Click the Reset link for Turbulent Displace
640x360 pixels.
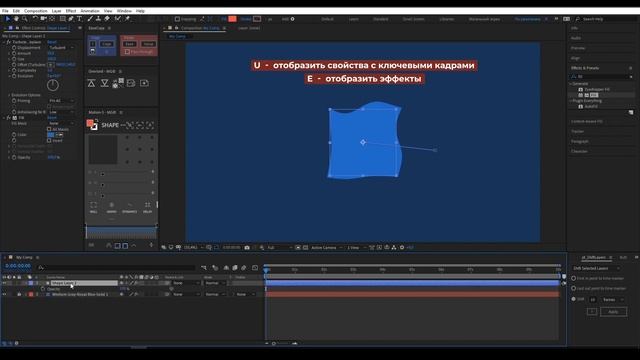click(x=52, y=42)
